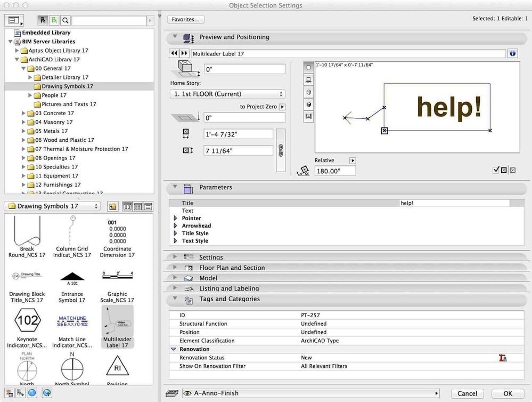Click the search library magnifier icon
Viewport: 532px width, 402px height.
[x=65, y=21]
